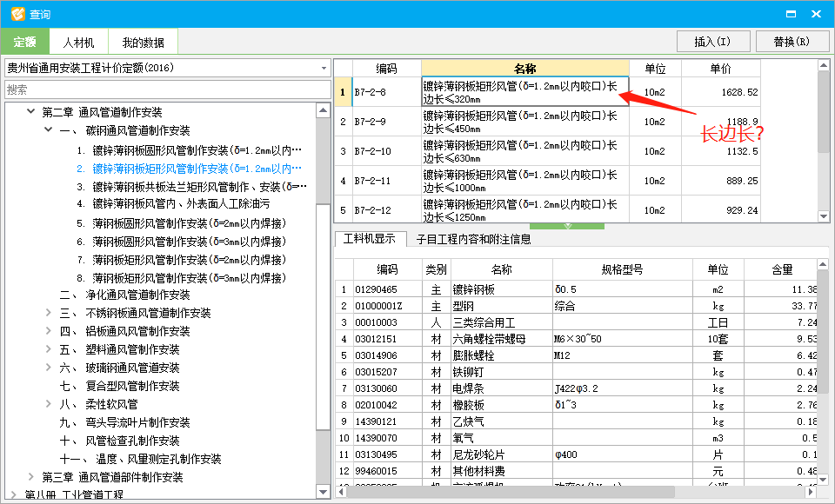Select material row 电焊条
Screen dimensions: 835x504
(576, 388)
